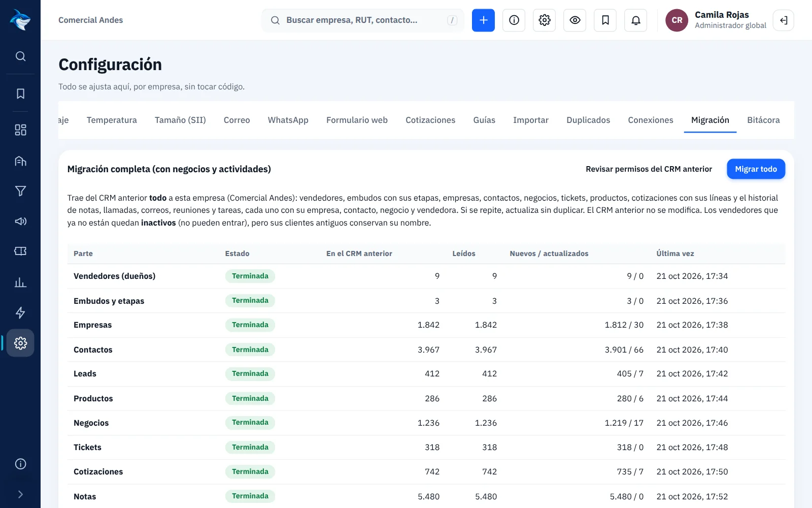The image size is (812, 508).
Task: Toggle the eye view icon in top bar
Action: click(x=575, y=20)
